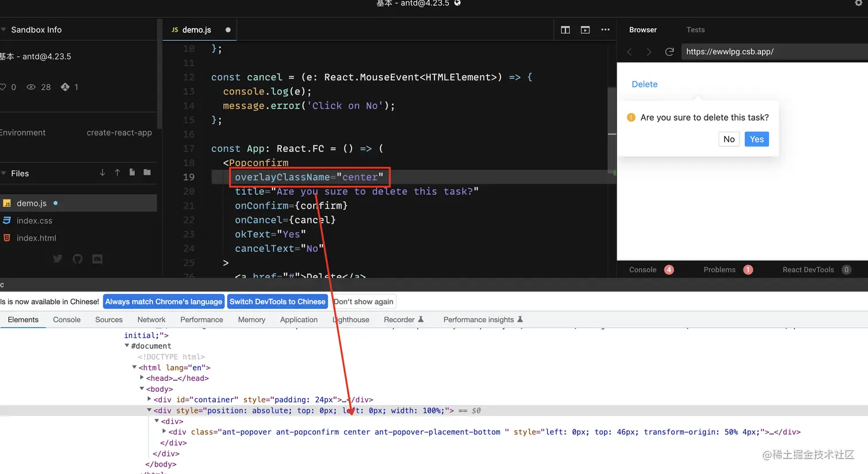
Task: Click the new folder icon in Files header
Action: point(147,172)
